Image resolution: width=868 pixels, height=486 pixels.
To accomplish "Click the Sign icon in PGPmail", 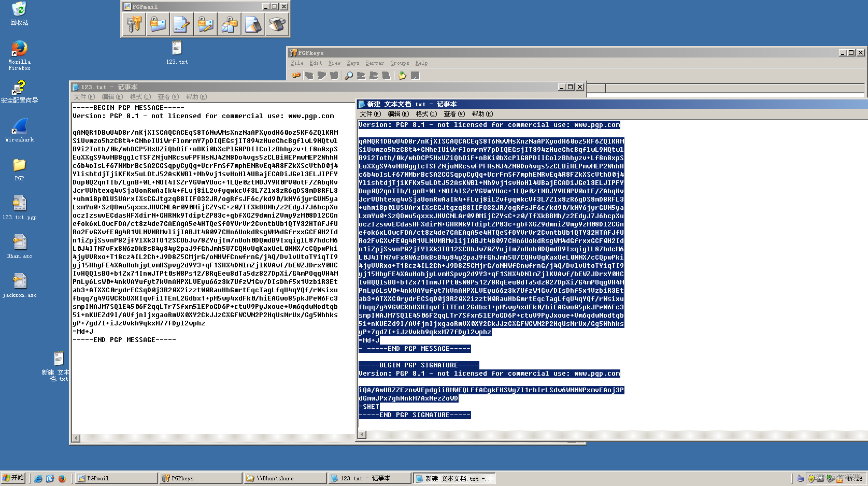I will [181, 24].
